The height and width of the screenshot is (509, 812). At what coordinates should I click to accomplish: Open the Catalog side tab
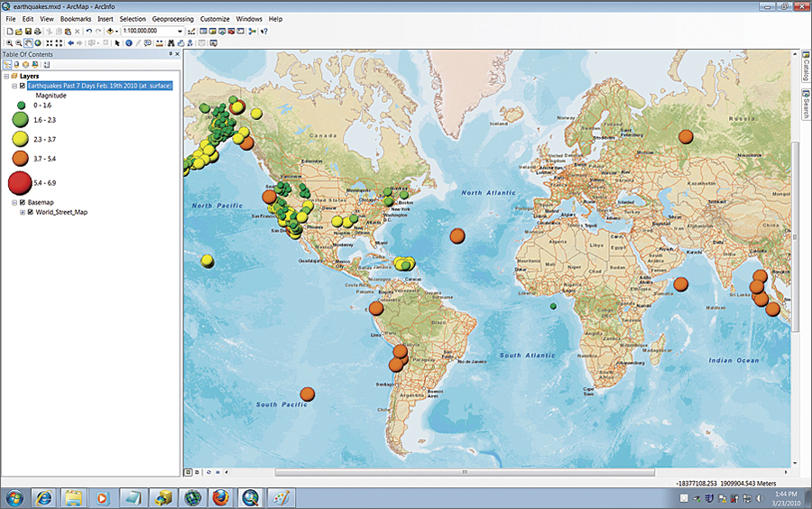coord(804,69)
